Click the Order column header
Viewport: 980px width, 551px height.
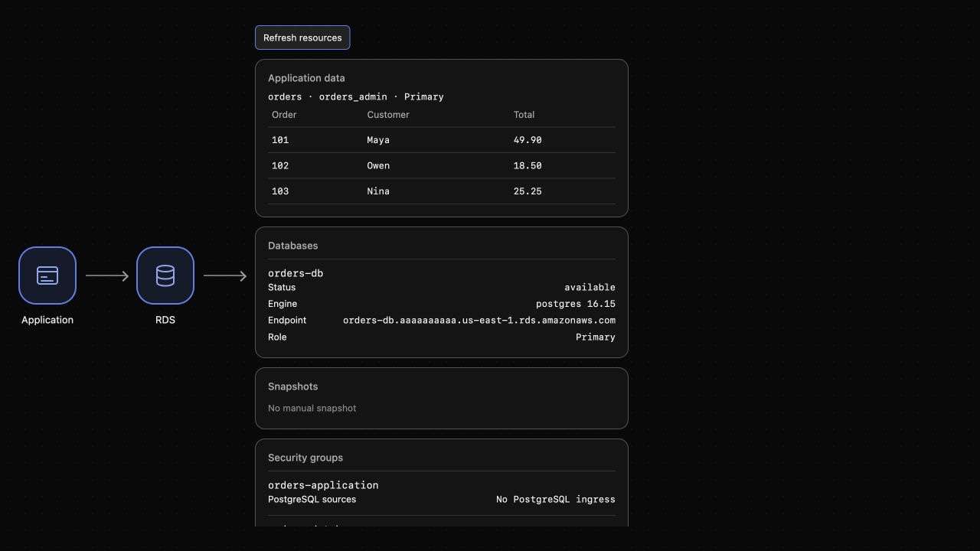pyautogui.click(x=284, y=115)
